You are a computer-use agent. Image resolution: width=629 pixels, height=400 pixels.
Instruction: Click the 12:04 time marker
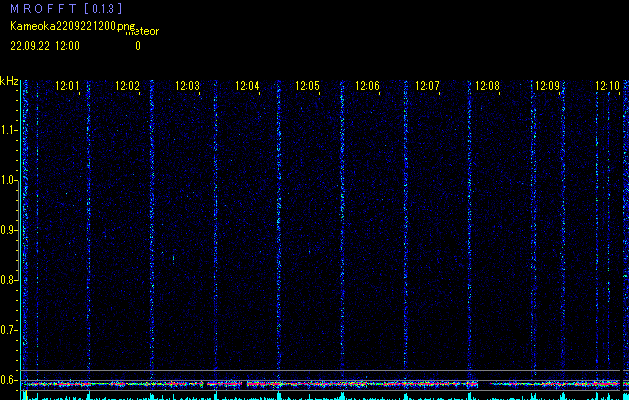click(x=247, y=86)
